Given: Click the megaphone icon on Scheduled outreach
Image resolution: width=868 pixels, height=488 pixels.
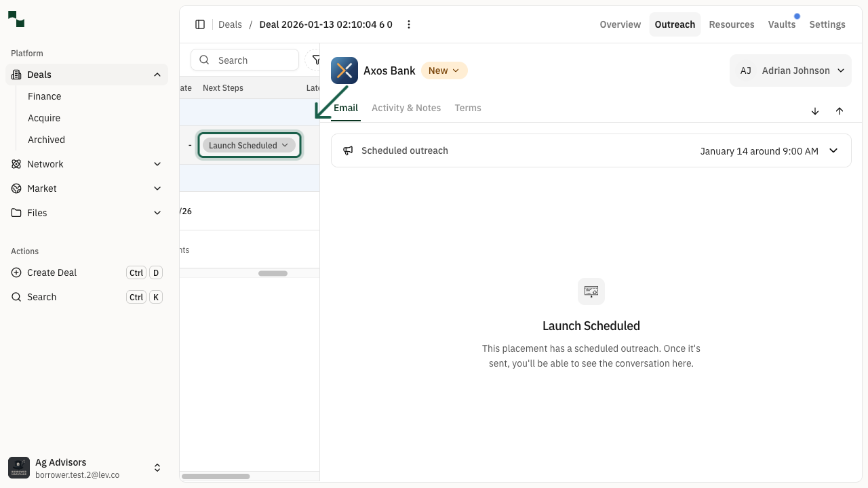Looking at the screenshot, I should tap(348, 150).
